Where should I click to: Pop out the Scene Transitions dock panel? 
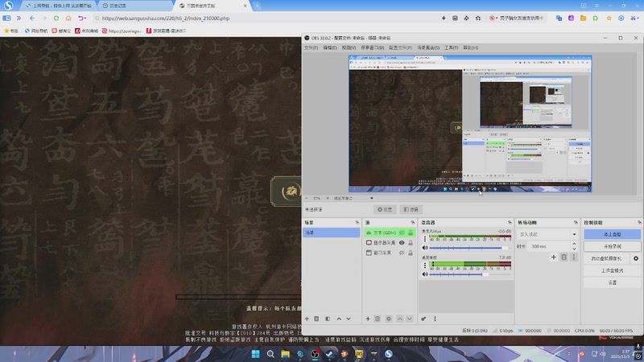pos(576,223)
